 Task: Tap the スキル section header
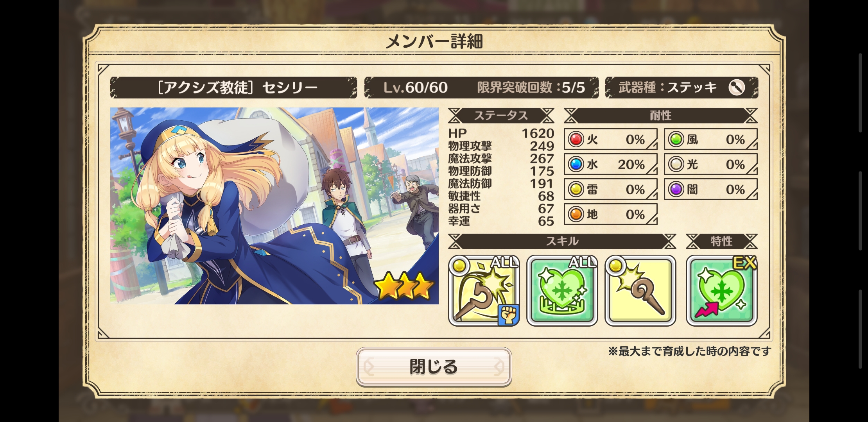click(562, 241)
